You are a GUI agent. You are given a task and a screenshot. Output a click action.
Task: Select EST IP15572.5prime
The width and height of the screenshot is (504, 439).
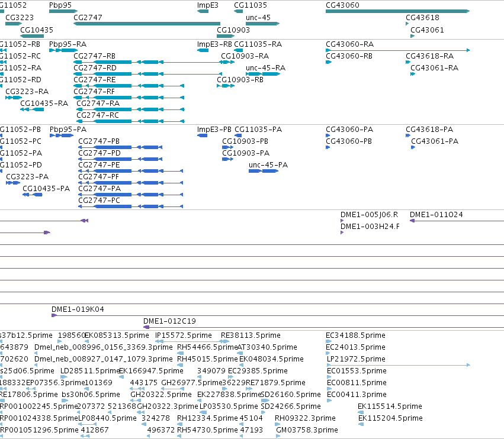coord(184,335)
